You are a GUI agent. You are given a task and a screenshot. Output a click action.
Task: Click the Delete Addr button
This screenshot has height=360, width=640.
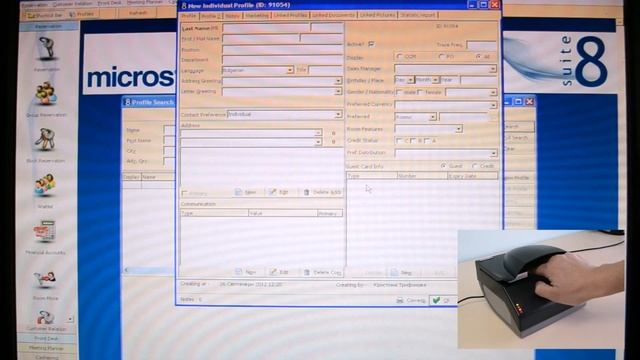[x=322, y=192]
